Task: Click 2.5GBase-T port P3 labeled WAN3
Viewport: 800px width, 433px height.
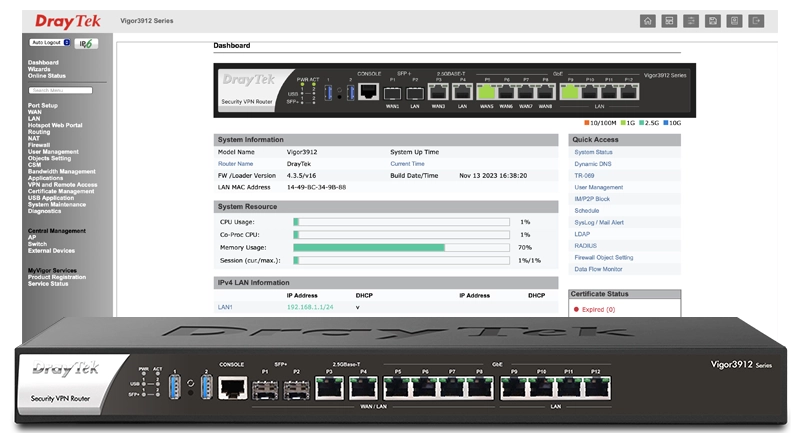Action: point(438,92)
